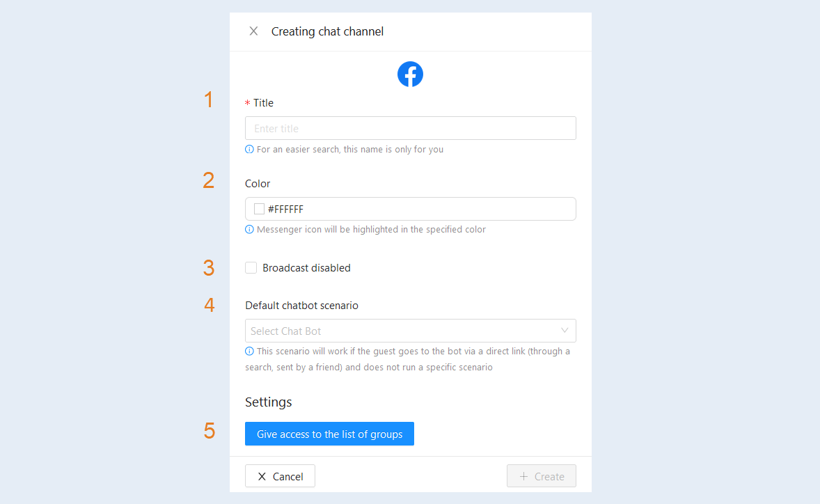
Task: Click the Create button
Action: coord(542,476)
